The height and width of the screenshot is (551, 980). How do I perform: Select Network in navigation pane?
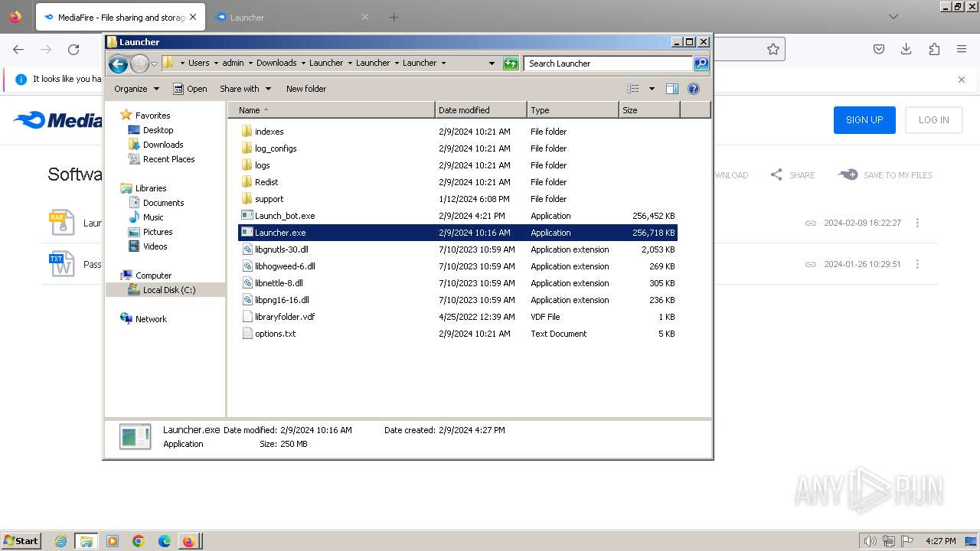[151, 319]
